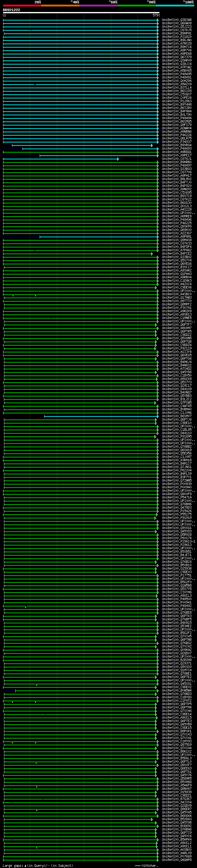This screenshot has width=197, height=868.
Task: Click the query end position 579
Action: 155,15
